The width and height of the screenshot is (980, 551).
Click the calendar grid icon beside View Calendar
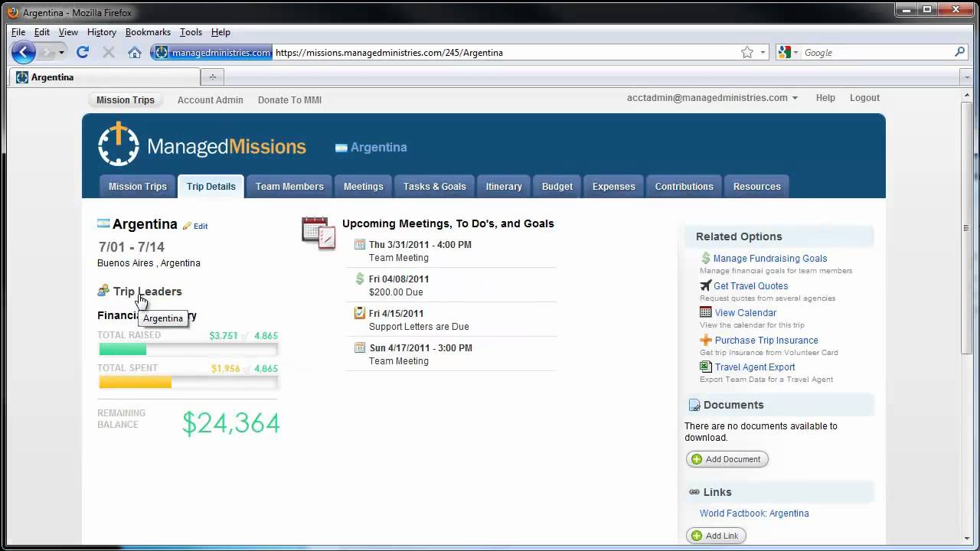[x=706, y=312]
